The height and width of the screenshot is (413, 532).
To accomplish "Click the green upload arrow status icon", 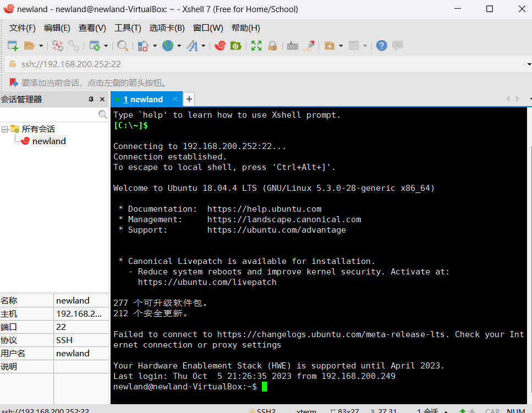I will 462,411.
